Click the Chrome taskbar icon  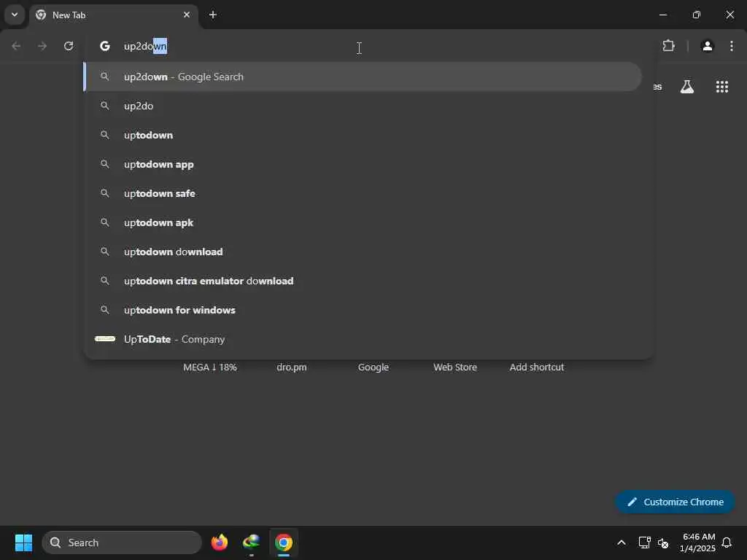(x=284, y=542)
